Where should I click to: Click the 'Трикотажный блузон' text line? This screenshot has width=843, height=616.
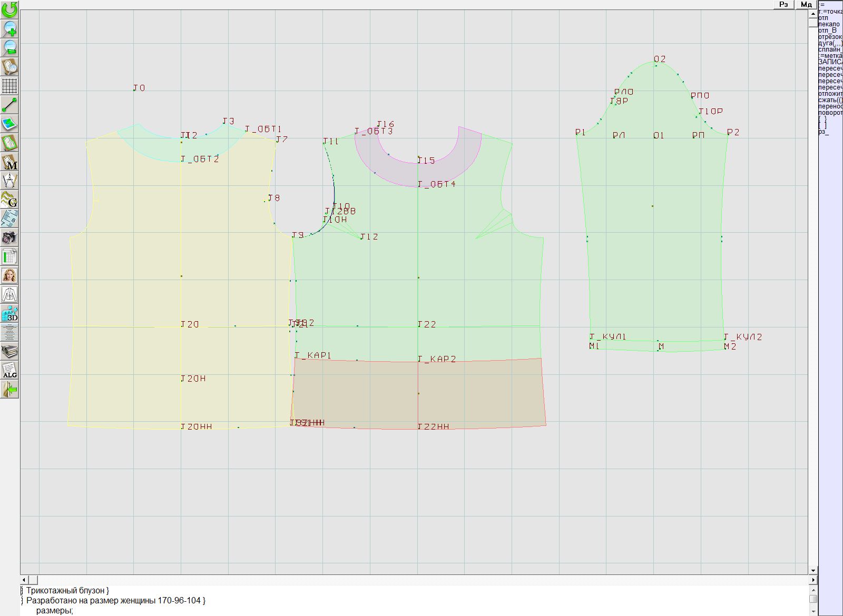click(67, 591)
